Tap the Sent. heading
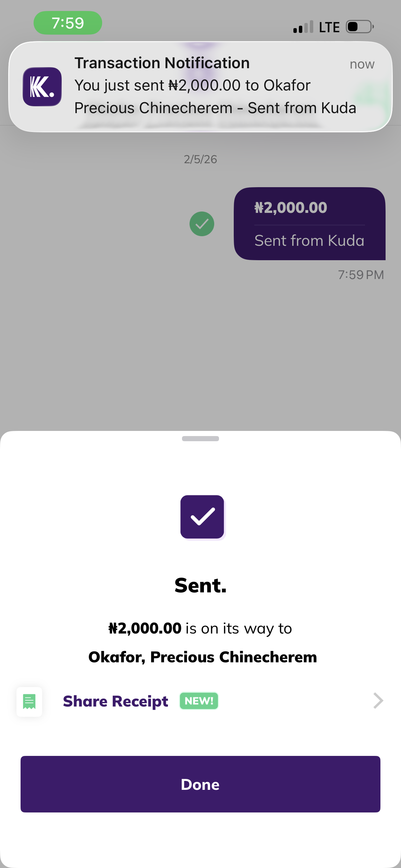The height and width of the screenshot is (868, 401). 200,586
